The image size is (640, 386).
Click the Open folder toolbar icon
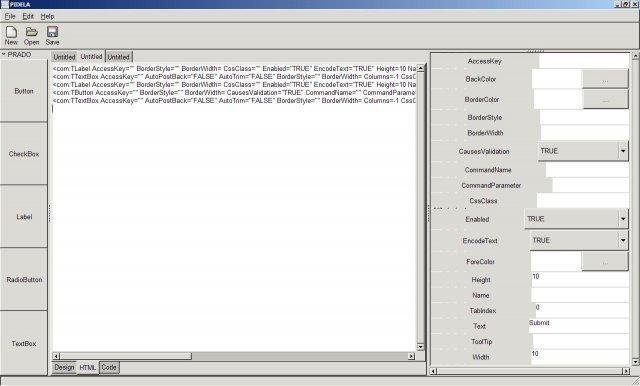(31, 32)
